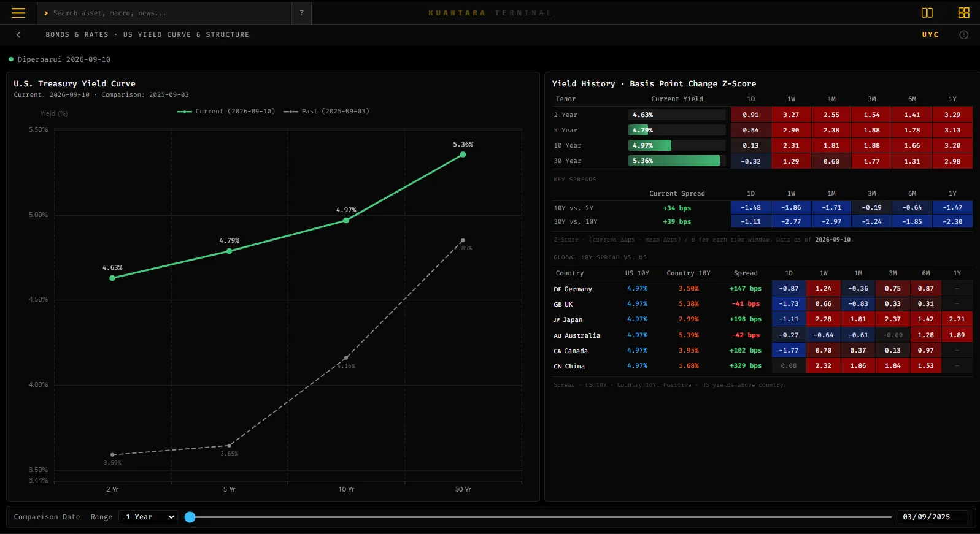Select the GB UK row

coord(763,304)
